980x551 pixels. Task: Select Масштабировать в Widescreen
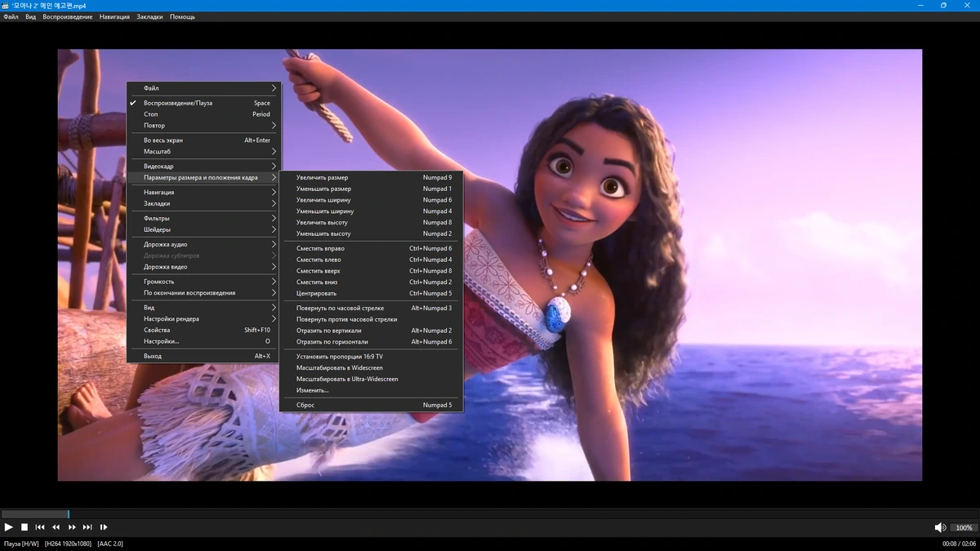point(372,368)
